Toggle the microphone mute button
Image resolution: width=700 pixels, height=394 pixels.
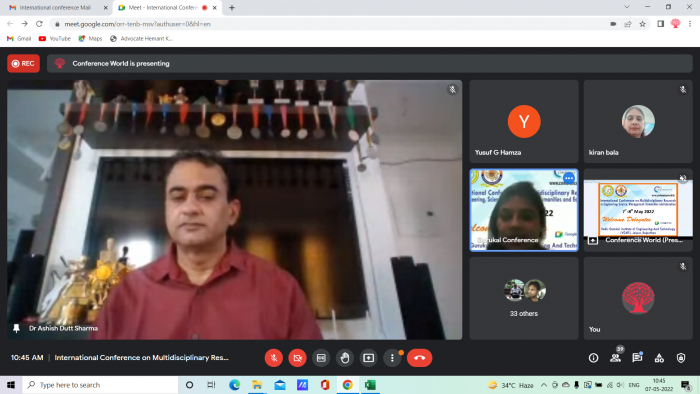pos(274,358)
